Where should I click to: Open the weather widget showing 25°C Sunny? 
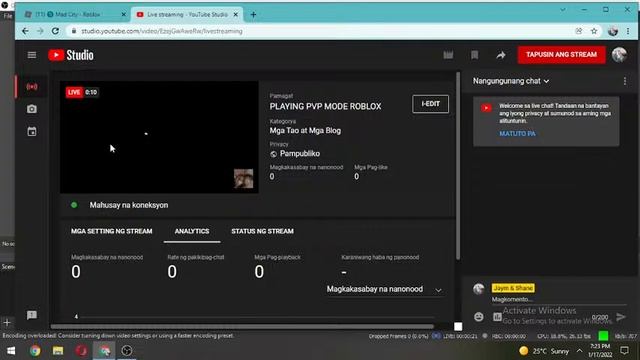pos(544,351)
